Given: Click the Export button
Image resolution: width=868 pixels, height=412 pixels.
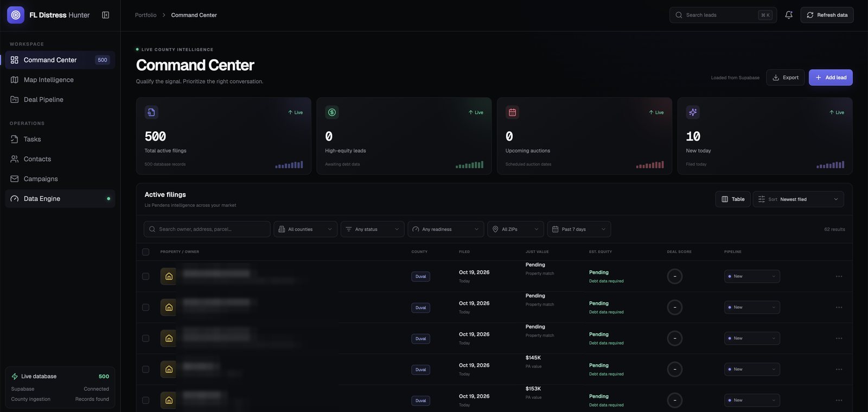Looking at the screenshot, I should 785,78.
